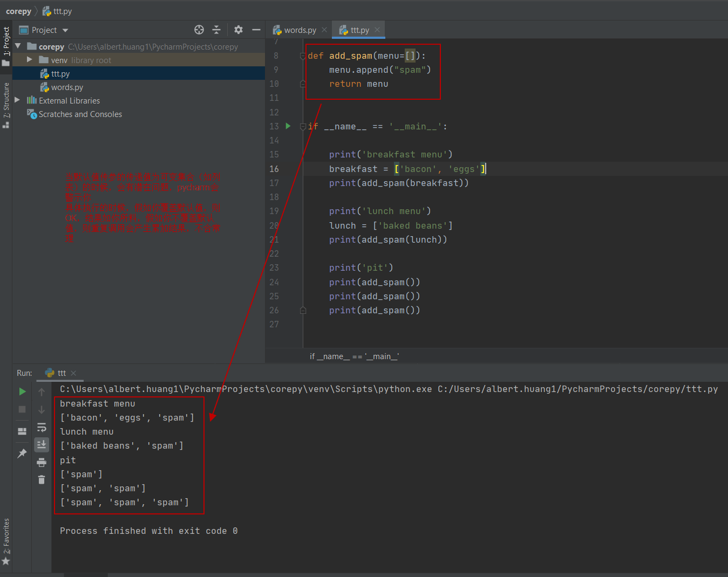Image resolution: width=728 pixels, height=577 pixels.
Task: Click the 'return menu' code line
Action: coord(358,84)
